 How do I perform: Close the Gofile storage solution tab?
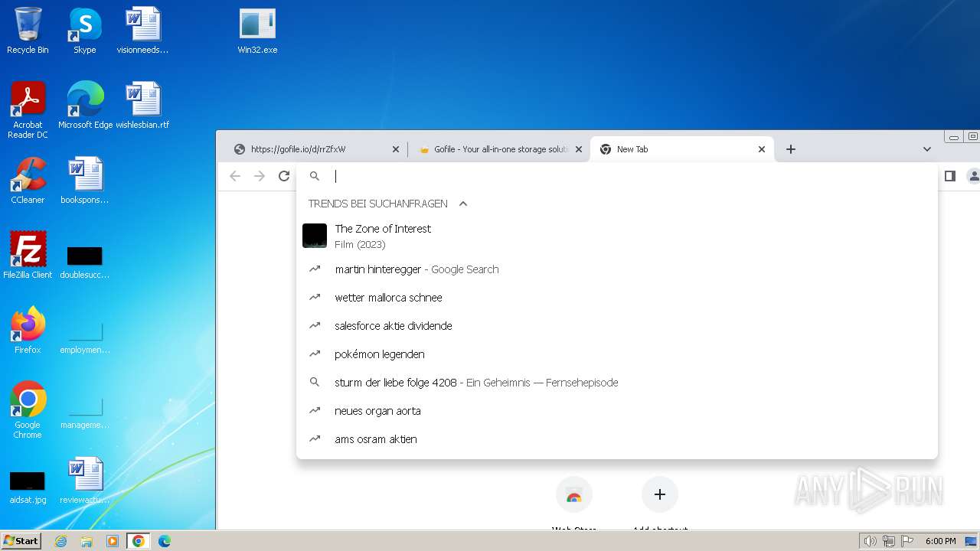coord(579,149)
